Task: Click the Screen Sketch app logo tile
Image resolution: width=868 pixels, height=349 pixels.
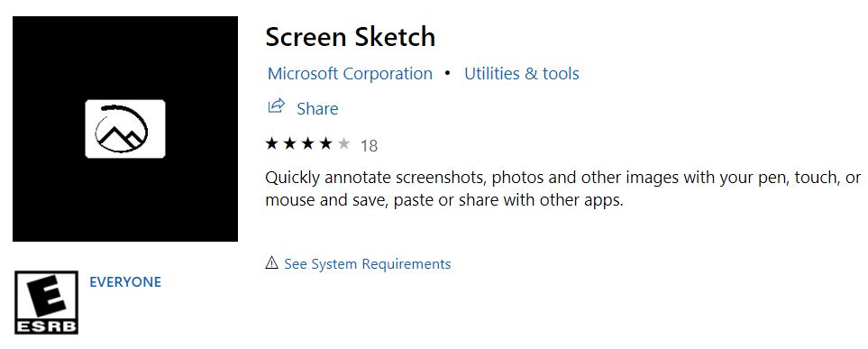Action: coord(125,129)
